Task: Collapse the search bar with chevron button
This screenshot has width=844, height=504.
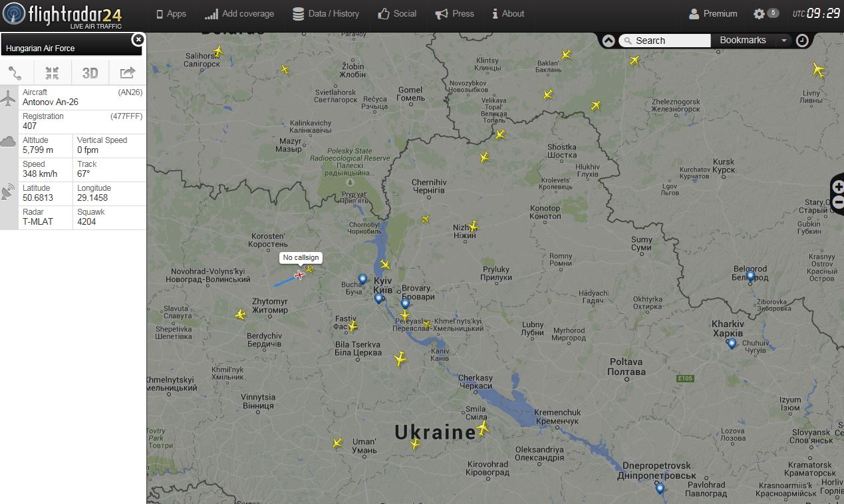Action: tap(609, 41)
